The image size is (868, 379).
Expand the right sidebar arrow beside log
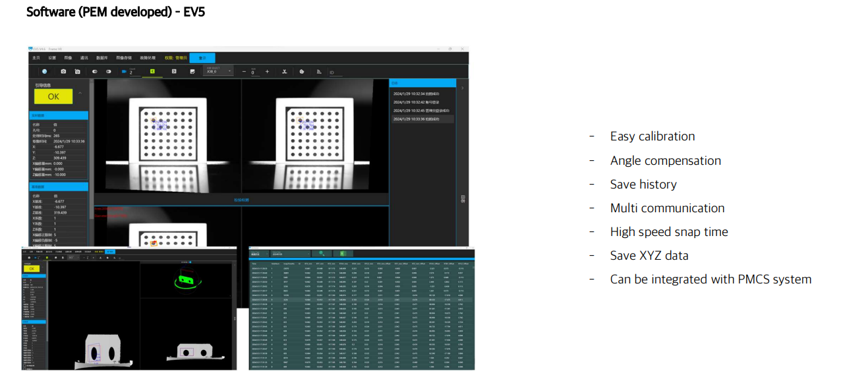pos(462,88)
